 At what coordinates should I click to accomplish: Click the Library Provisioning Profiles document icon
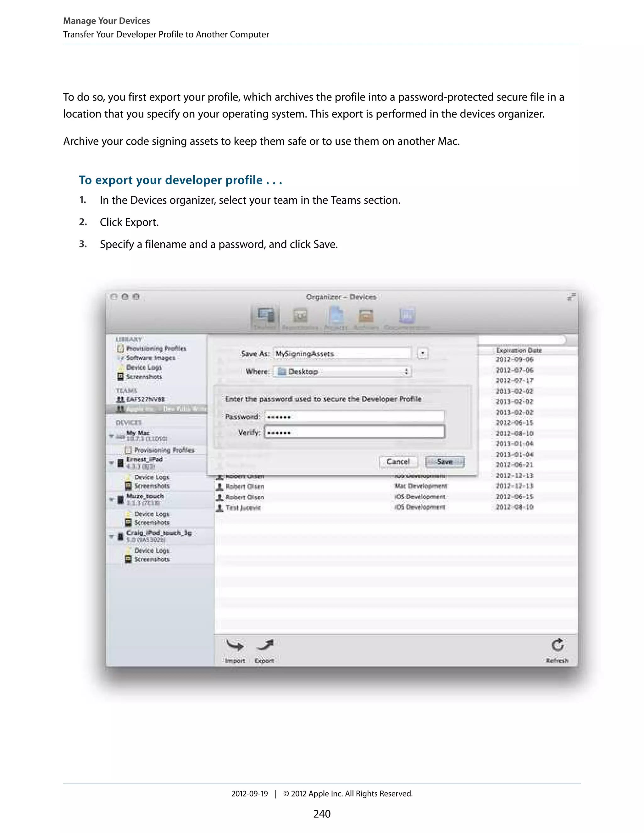(120, 348)
